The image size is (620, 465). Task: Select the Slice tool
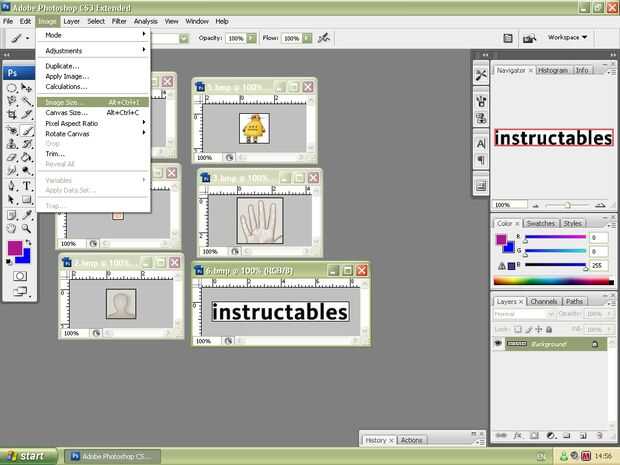point(26,115)
